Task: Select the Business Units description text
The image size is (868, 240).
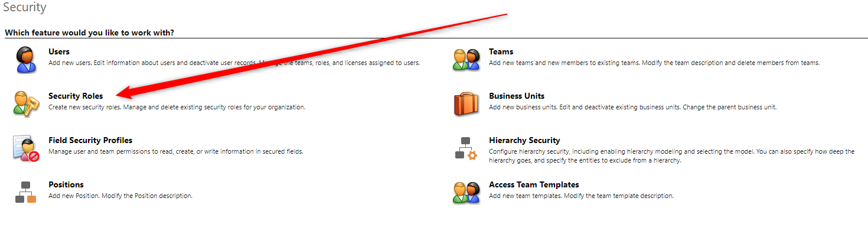Action: [633, 107]
